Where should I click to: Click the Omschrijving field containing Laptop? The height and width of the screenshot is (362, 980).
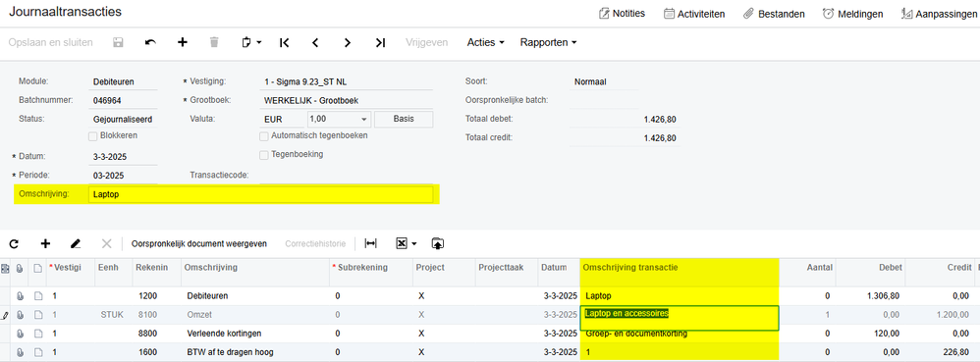260,194
